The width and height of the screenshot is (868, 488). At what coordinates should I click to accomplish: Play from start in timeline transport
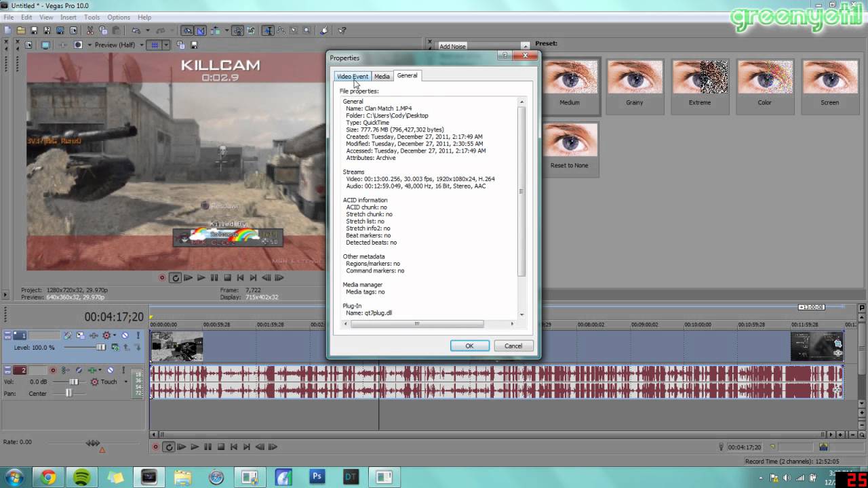click(x=181, y=447)
